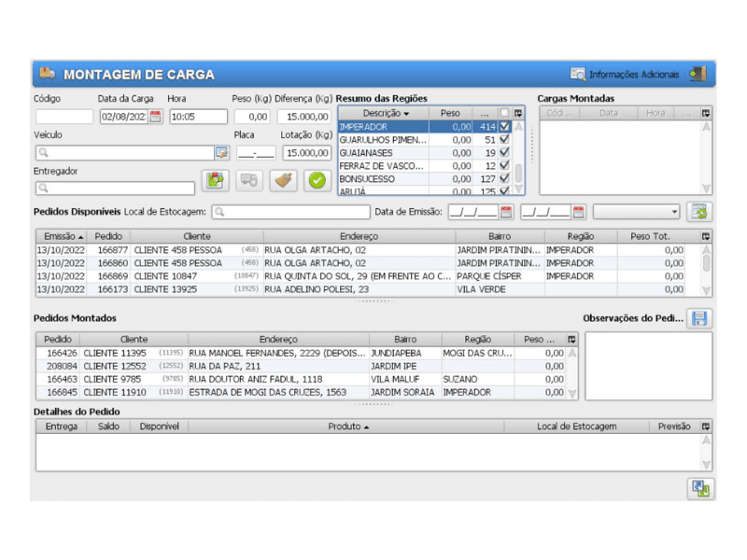Click the refresh icon beside emission date filter
Screen dimensions: 747x560
click(698, 212)
